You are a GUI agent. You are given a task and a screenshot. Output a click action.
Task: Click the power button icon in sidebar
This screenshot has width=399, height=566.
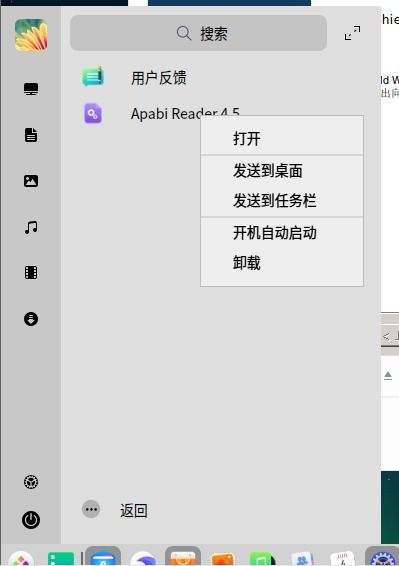pos(31,520)
